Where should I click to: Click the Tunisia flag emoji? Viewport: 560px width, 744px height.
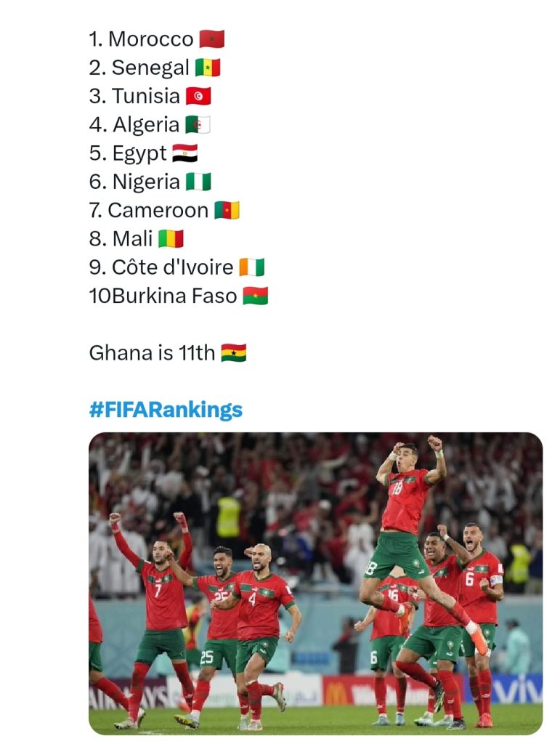coord(198,96)
